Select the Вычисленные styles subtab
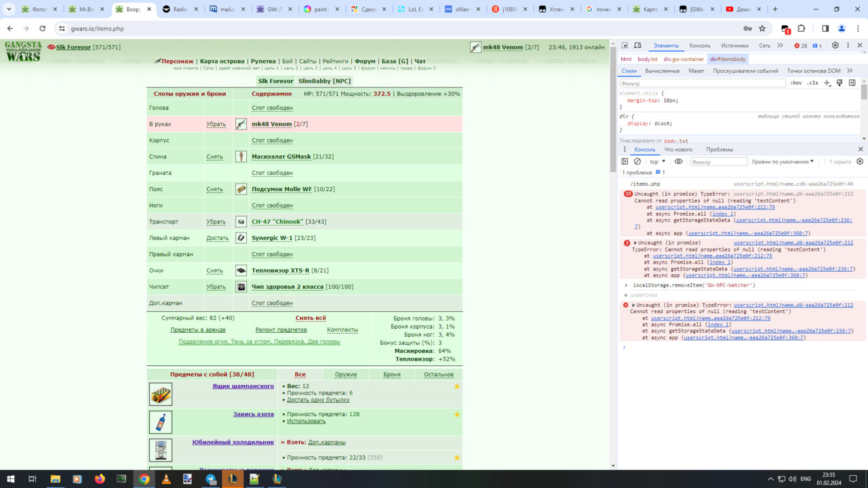 662,70
